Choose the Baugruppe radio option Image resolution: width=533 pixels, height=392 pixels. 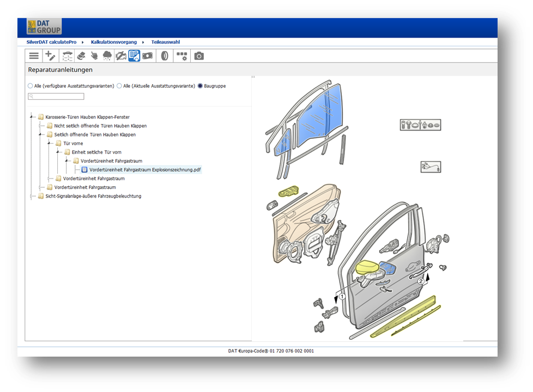pos(200,86)
